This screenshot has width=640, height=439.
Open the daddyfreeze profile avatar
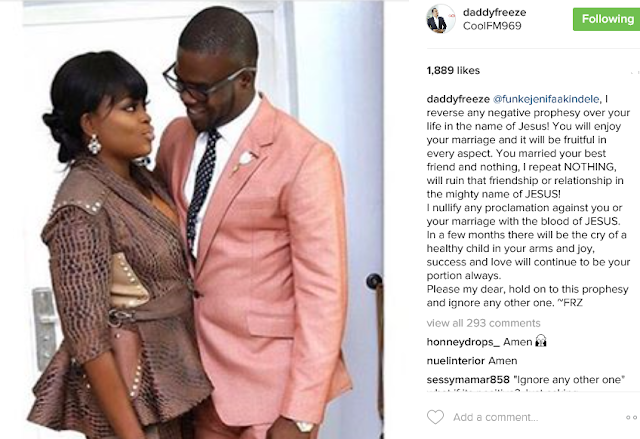(440, 19)
